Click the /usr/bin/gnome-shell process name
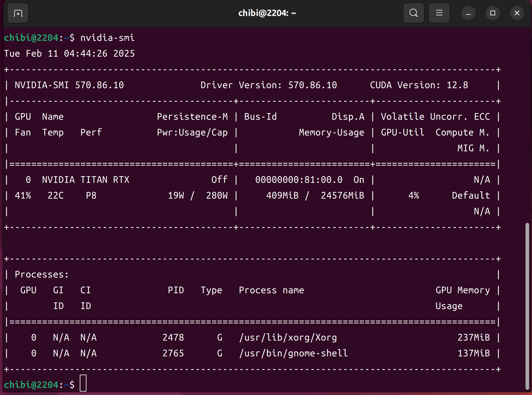 pos(293,353)
